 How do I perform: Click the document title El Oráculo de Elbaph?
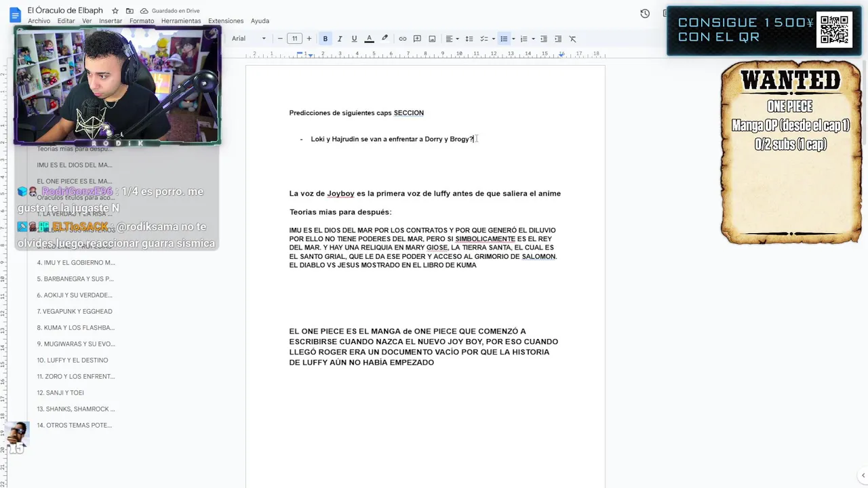(65, 10)
